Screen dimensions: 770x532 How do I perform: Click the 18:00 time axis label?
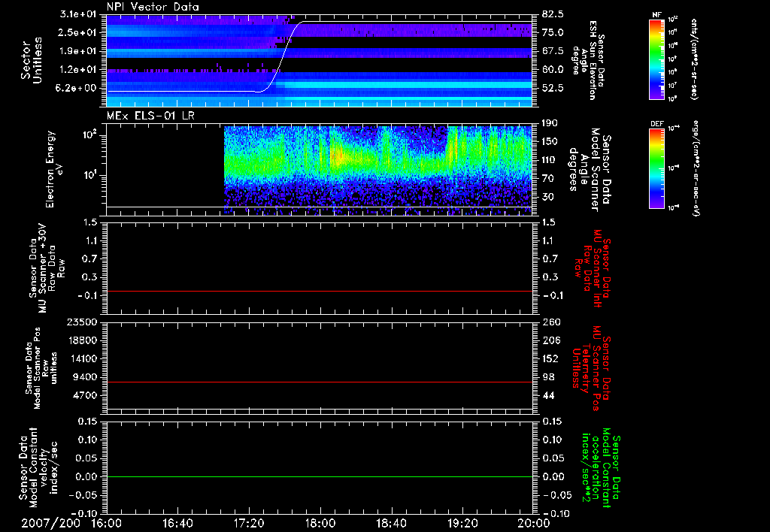pos(320,523)
